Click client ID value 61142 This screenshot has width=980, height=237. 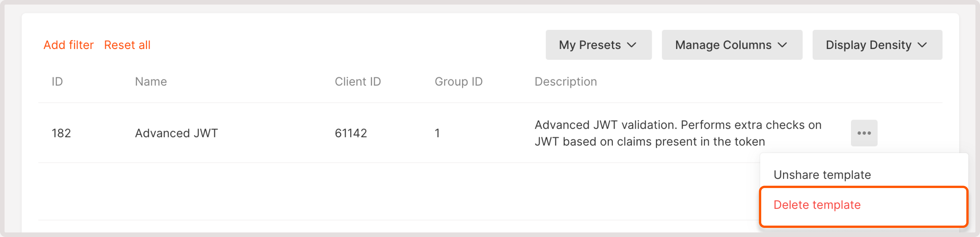[351, 133]
